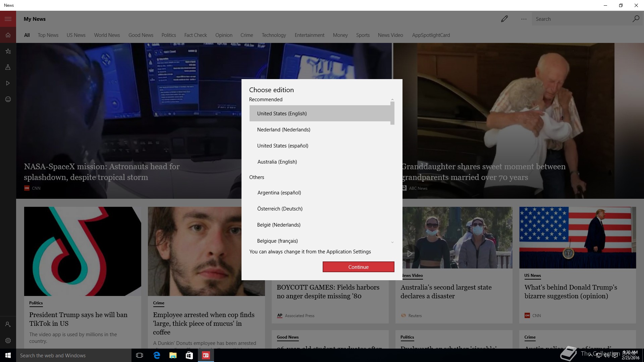644x362 pixels.
Task: Switch to the Top News tab
Action: point(48,35)
